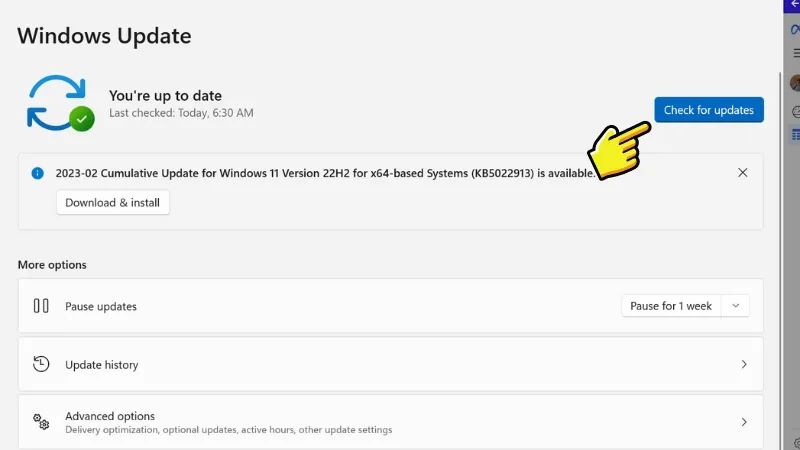Click the green checkmark status badge
This screenshot has height=450, width=800.
pyautogui.click(x=82, y=119)
